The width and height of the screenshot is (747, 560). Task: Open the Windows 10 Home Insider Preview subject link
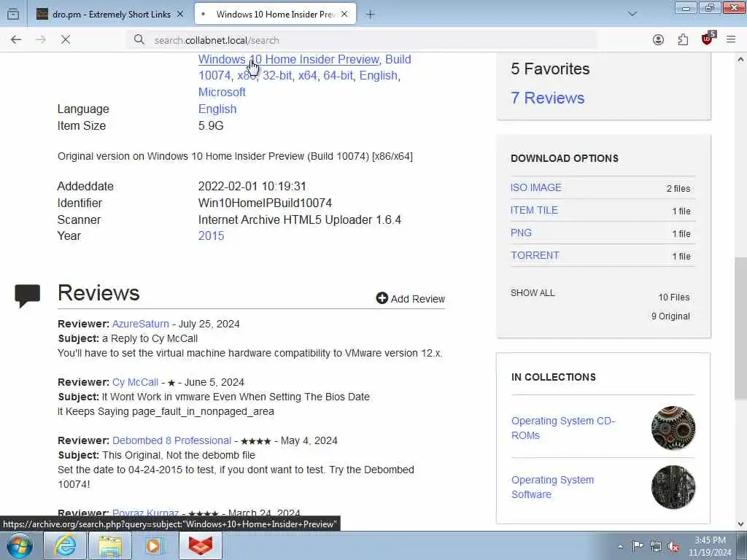click(x=289, y=60)
